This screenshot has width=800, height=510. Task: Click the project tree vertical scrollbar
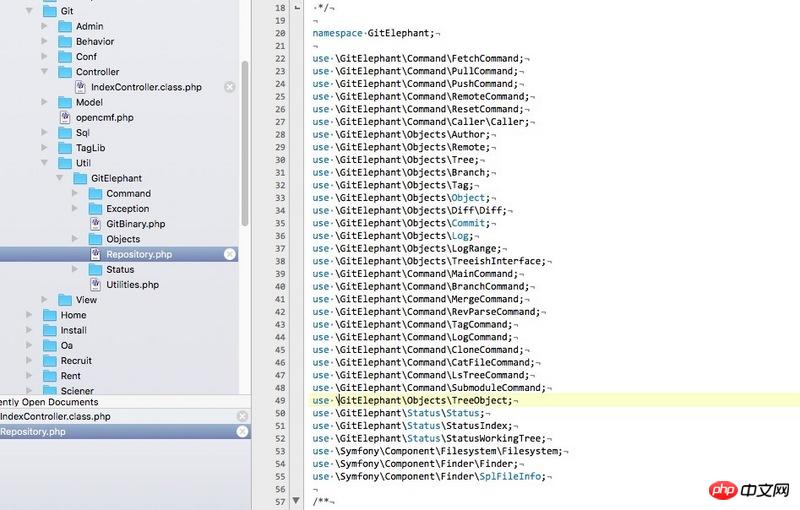(x=245, y=143)
